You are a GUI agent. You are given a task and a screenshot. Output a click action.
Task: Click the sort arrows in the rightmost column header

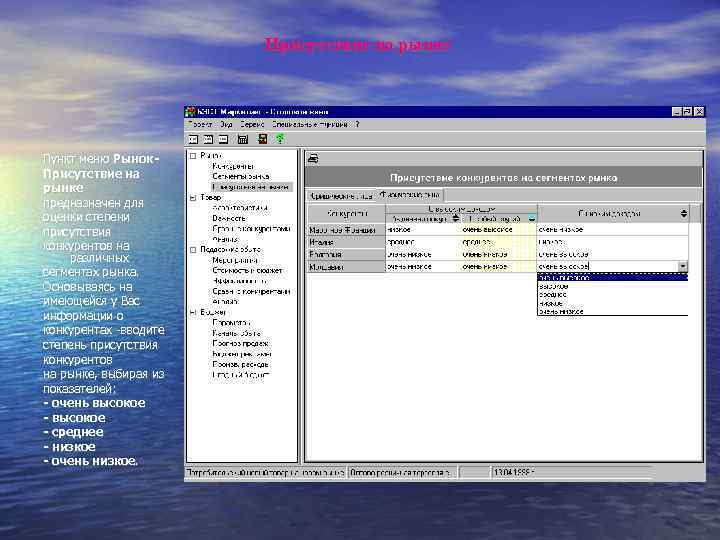pos(683,213)
